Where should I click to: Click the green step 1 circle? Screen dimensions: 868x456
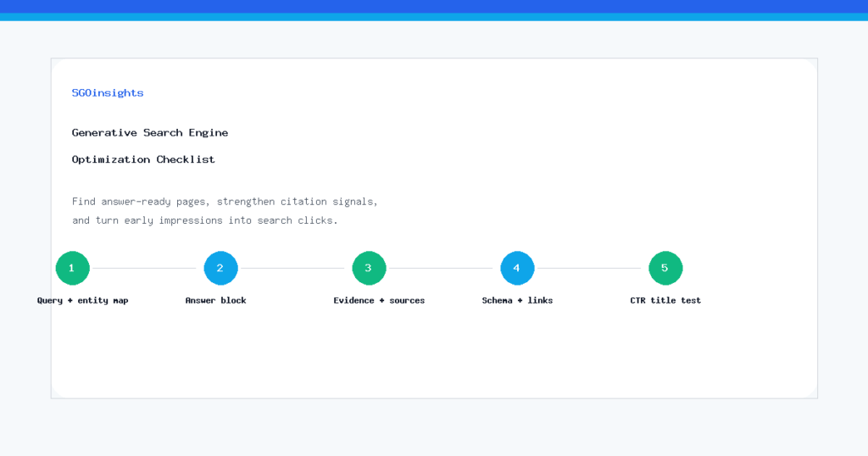pyautogui.click(x=73, y=268)
